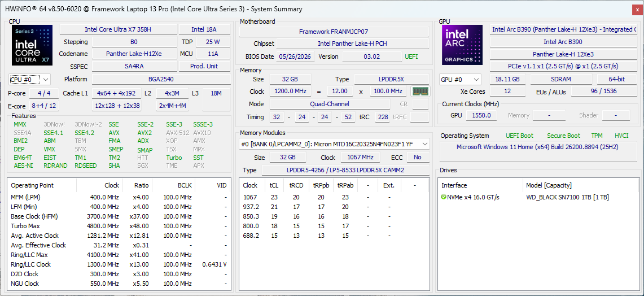Click the GPU memory 18.11 GB value
This screenshot has width=644, height=296.
coord(507,79)
